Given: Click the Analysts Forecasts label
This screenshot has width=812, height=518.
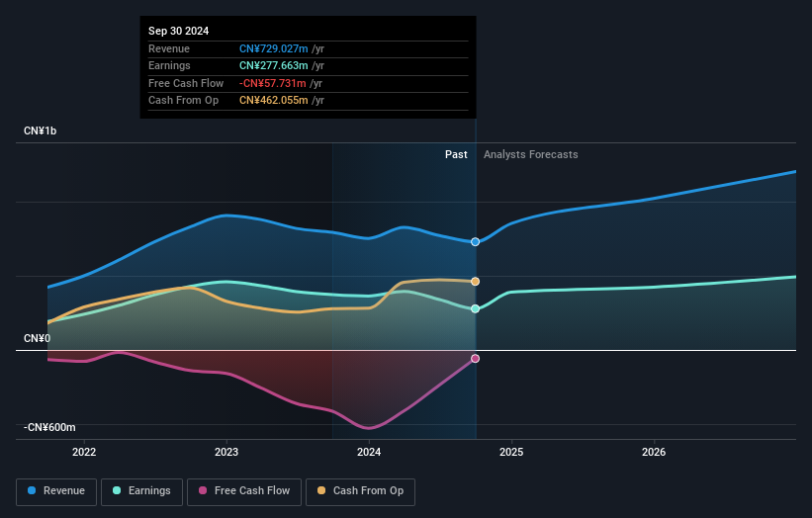Looking at the screenshot, I should pyautogui.click(x=531, y=155).
